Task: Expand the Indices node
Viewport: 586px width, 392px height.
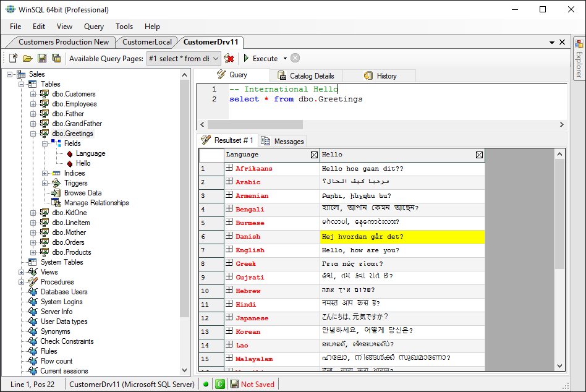Action: tap(45, 173)
